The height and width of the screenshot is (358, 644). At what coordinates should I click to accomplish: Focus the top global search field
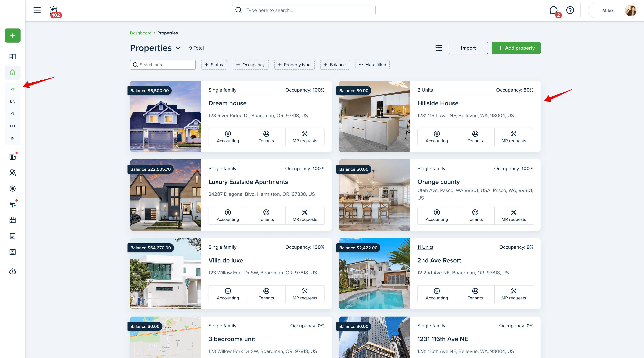tap(303, 10)
